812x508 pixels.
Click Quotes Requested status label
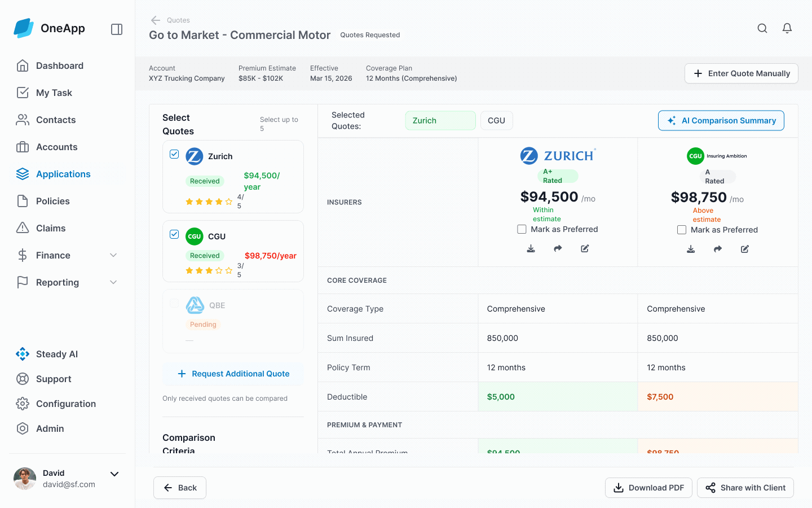coord(370,35)
